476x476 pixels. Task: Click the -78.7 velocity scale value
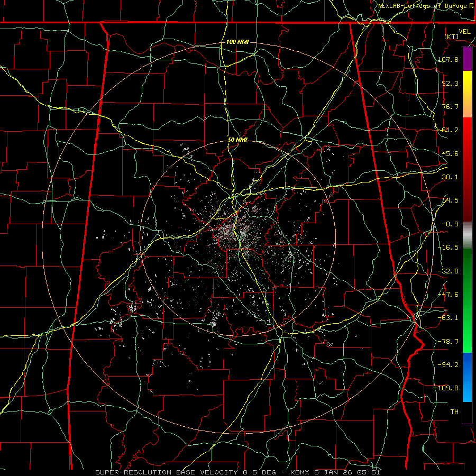pyautogui.click(x=448, y=342)
